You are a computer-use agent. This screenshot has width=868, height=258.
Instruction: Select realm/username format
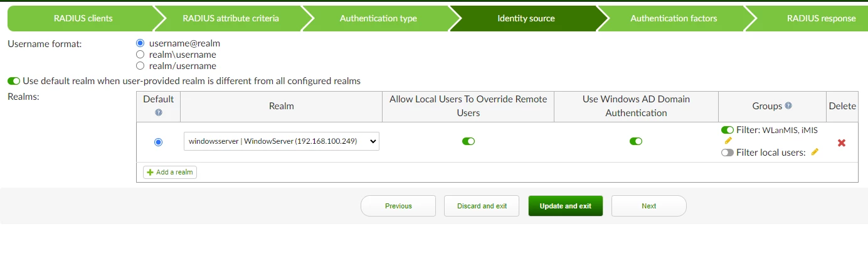[x=140, y=66]
